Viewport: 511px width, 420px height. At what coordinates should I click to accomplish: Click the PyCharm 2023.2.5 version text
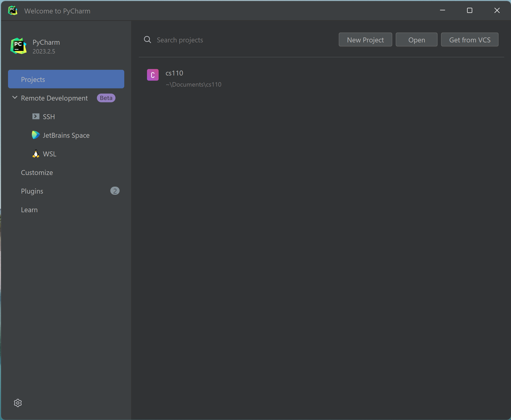[x=44, y=51]
